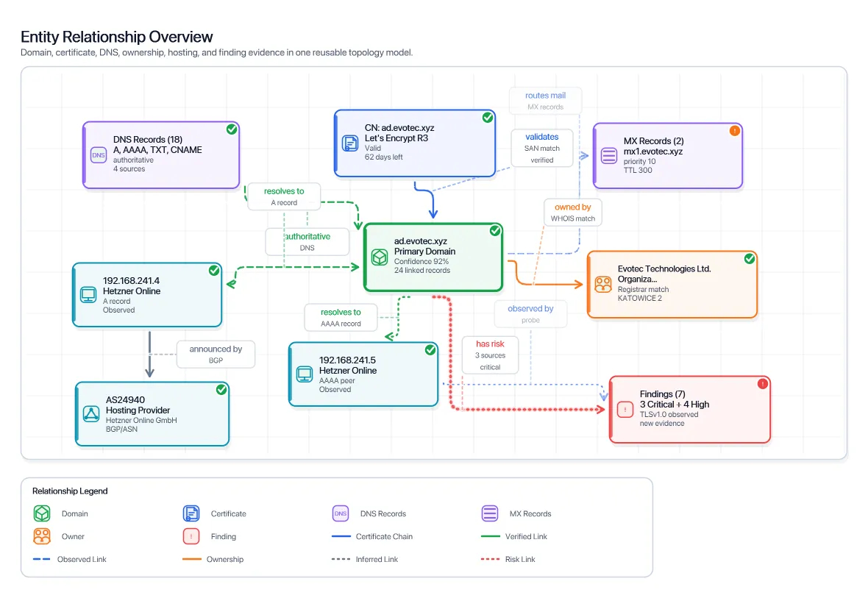
Task: Click certificate icon in CN: ad.evotec.xyz node
Action: 350,143
